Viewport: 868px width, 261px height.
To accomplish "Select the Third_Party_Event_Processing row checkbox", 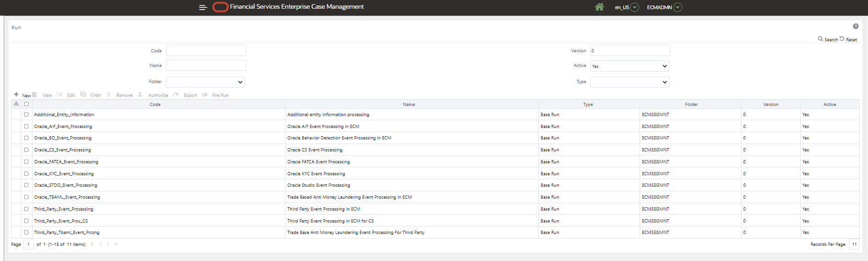I will coord(27,209).
